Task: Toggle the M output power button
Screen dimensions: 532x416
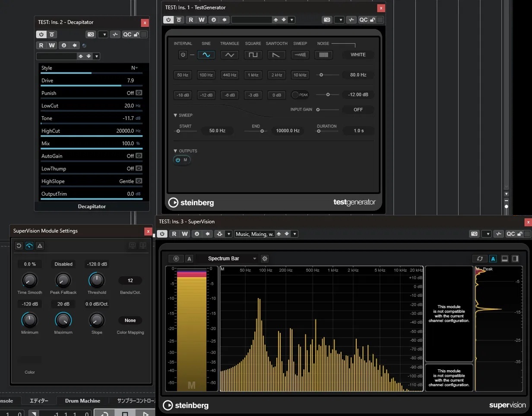Action: [x=177, y=160]
